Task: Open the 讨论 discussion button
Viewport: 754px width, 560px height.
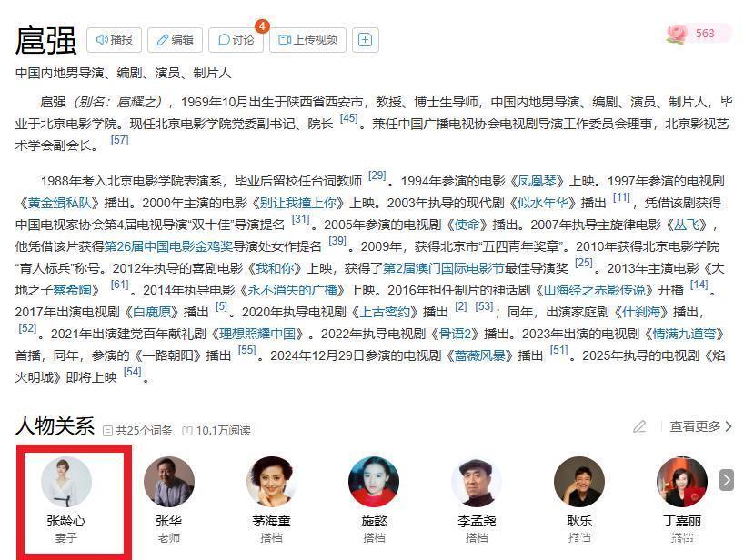Action: tap(236, 40)
